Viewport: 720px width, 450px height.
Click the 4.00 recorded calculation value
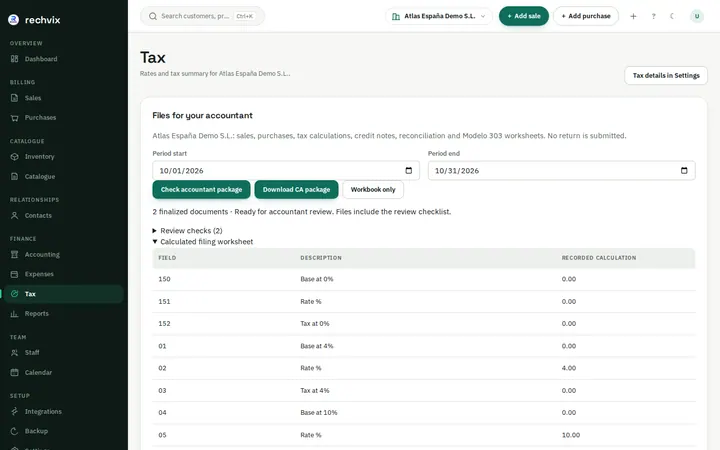pos(568,368)
